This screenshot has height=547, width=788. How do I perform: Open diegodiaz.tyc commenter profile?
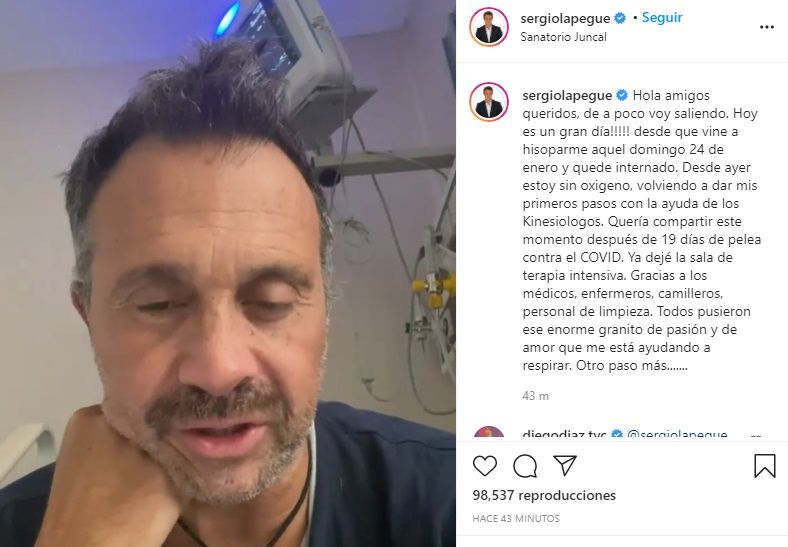[564, 433]
